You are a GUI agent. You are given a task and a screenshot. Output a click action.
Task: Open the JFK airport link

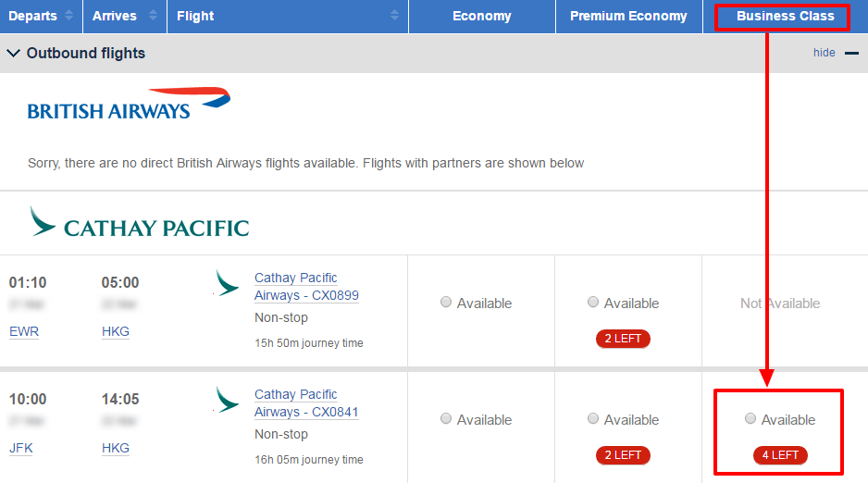point(21,449)
